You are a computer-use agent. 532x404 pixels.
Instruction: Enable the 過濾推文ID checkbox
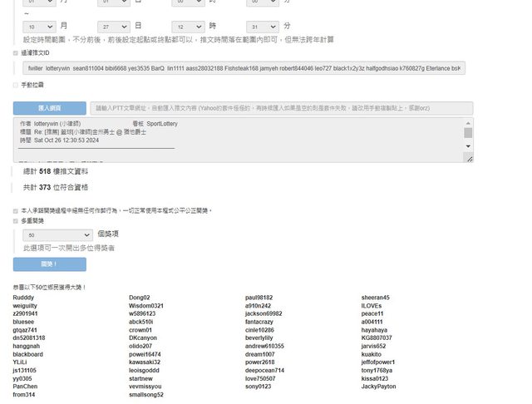16,52
